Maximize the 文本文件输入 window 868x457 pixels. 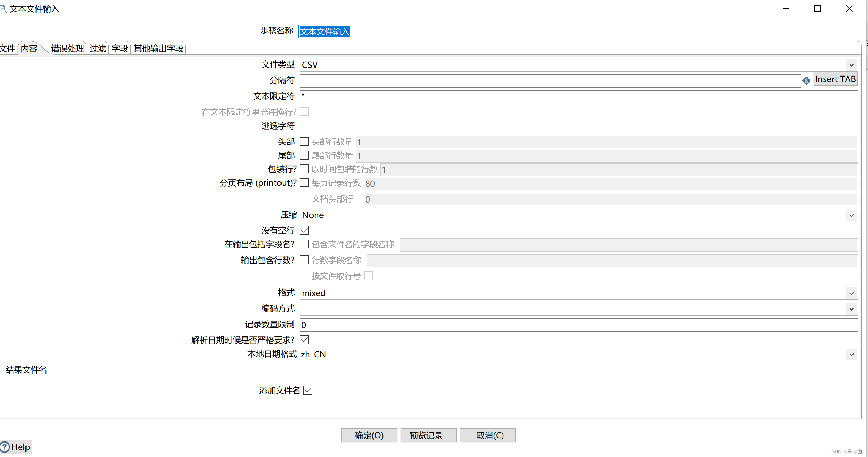[817, 9]
